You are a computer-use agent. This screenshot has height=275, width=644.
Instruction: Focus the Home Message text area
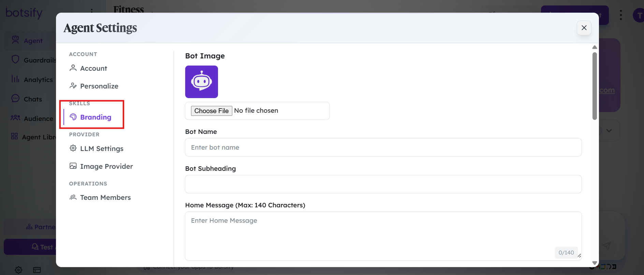(383, 236)
